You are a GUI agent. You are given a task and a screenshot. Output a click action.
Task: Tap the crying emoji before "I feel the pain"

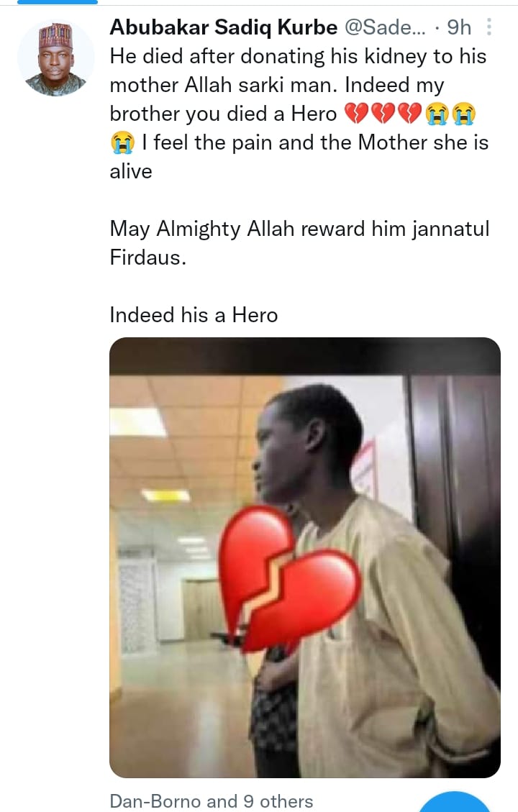pyautogui.click(x=122, y=143)
